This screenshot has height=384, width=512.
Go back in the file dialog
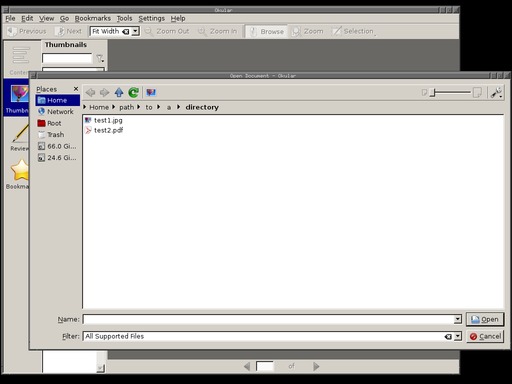tap(90, 92)
